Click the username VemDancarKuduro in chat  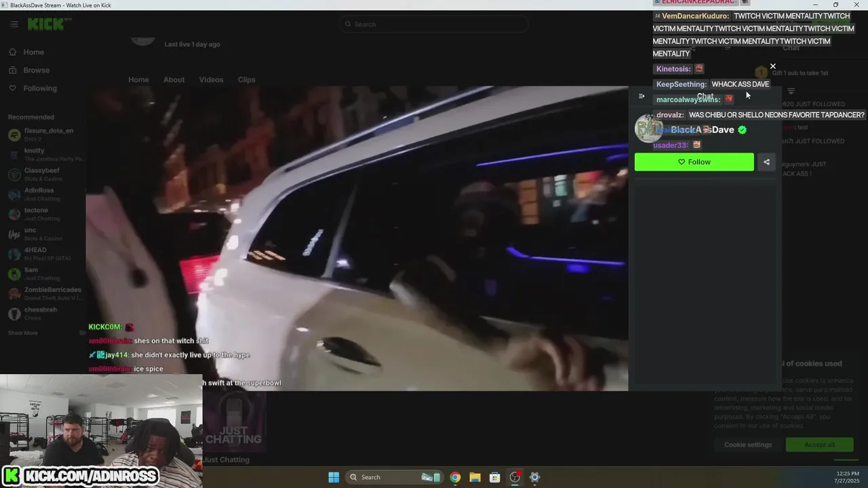click(x=695, y=16)
